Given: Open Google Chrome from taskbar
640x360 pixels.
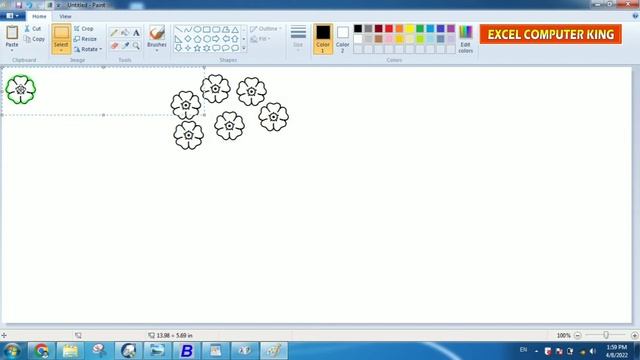Looking at the screenshot, I should pyautogui.click(x=41, y=351).
